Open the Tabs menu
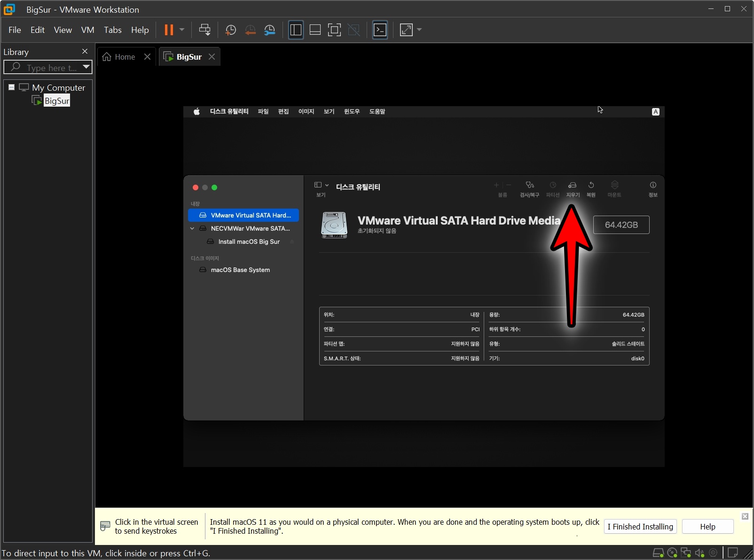 coord(113,30)
